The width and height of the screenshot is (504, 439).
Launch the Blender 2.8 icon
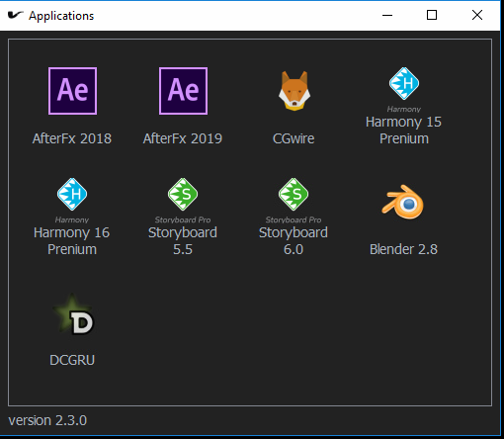click(402, 202)
